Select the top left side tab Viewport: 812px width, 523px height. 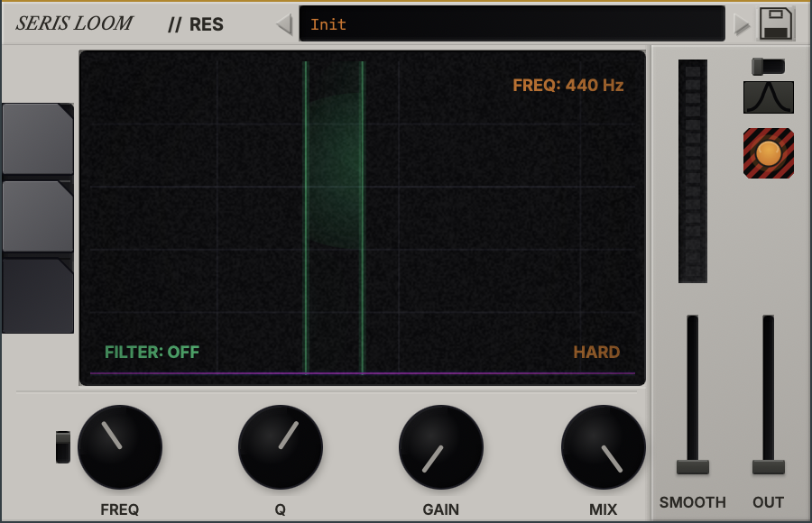(37, 139)
